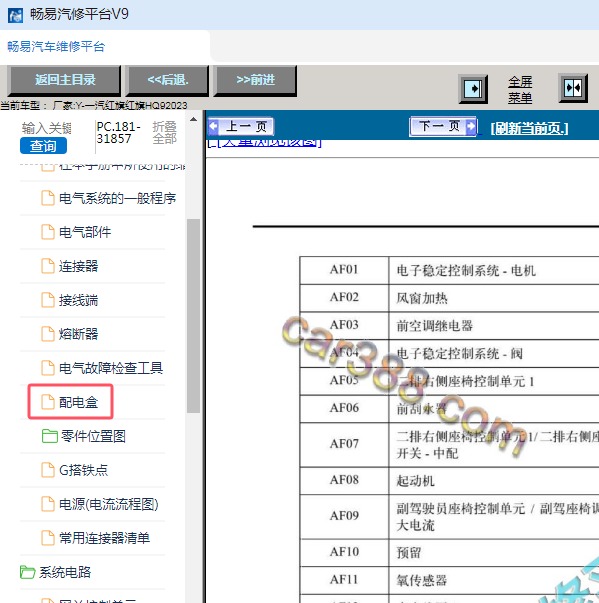Click the AF02 table cell

(x=344, y=298)
